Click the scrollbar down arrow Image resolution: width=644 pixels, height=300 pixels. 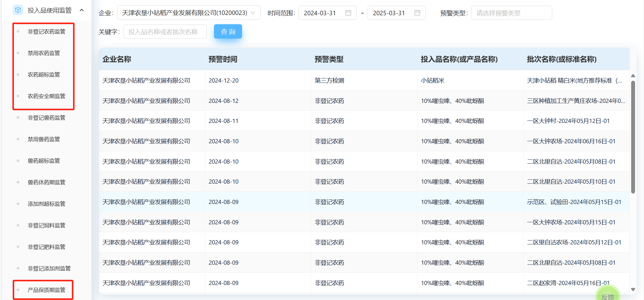(x=633, y=289)
